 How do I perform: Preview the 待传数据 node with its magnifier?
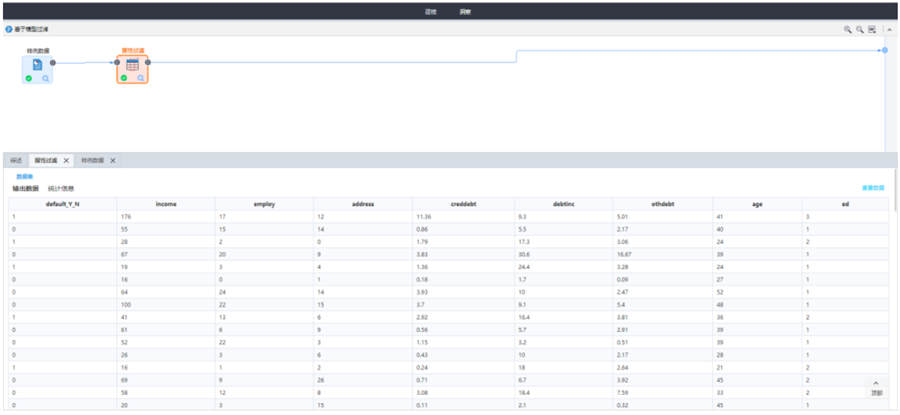pyautogui.click(x=45, y=78)
